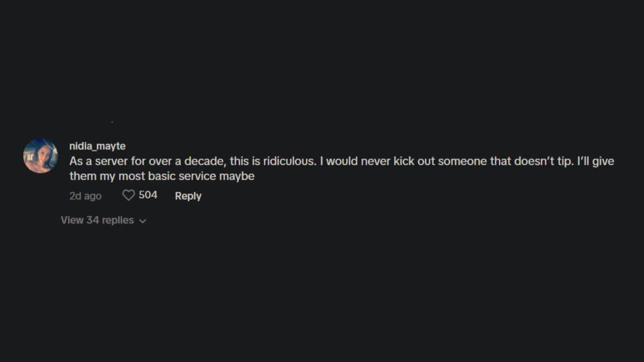Reply to nidia_mayte's comment
This screenshot has height=362, width=644.
click(x=188, y=196)
